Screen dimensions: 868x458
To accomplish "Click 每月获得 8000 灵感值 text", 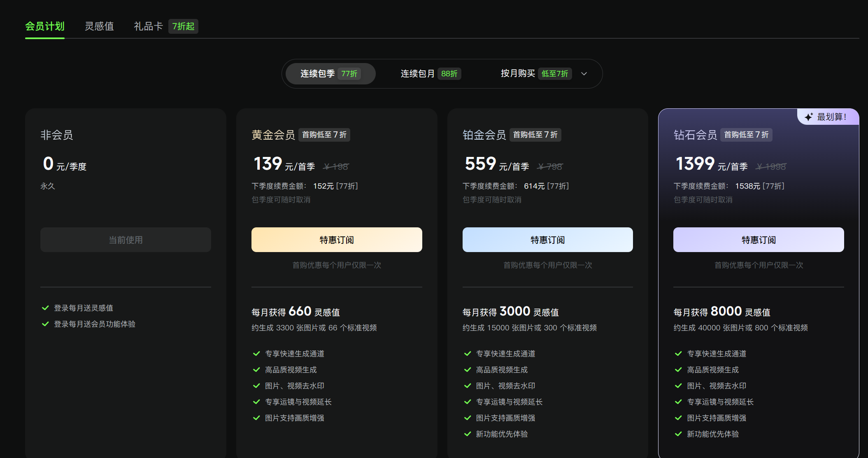I will [722, 312].
